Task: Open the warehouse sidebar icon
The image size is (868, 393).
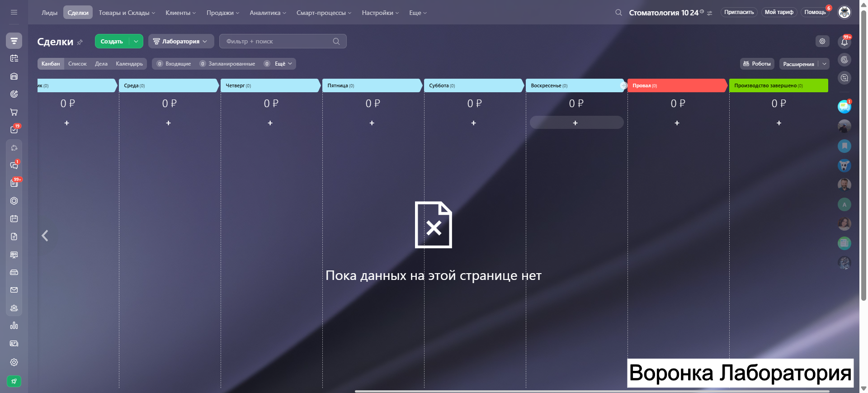Action: point(14,76)
